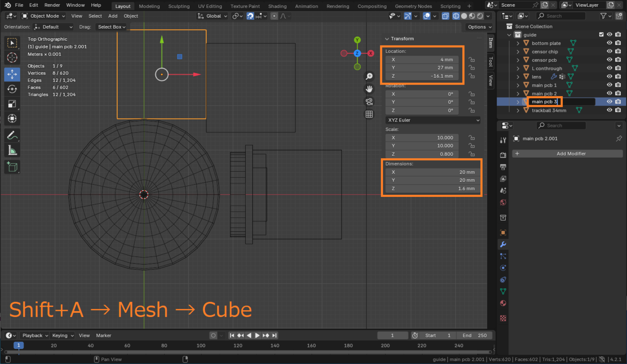Switch to the UV Editing workspace tab
The width and height of the screenshot is (627, 364).
point(210,6)
